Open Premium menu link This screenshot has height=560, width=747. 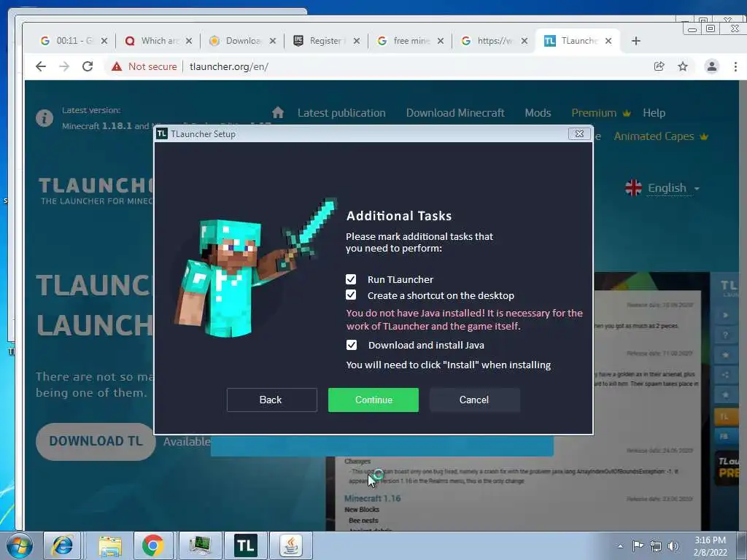pyautogui.click(x=594, y=113)
